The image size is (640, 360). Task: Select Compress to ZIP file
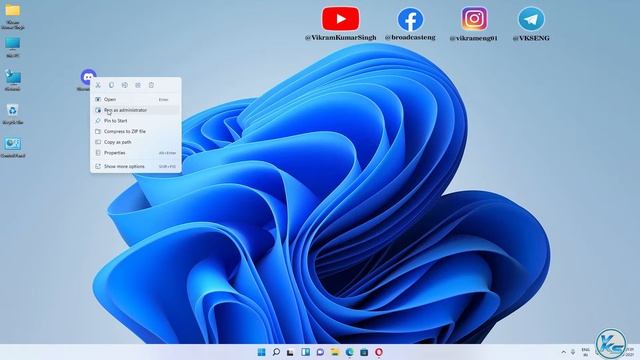click(136, 131)
